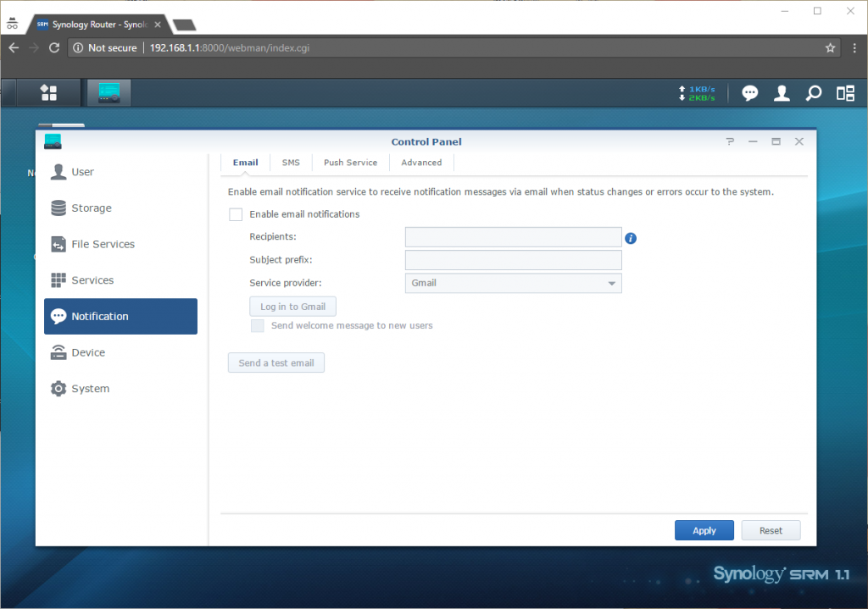The width and height of the screenshot is (868, 609).
Task: Switch to the SMS tab
Action: pyautogui.click(x=291, y=163)
